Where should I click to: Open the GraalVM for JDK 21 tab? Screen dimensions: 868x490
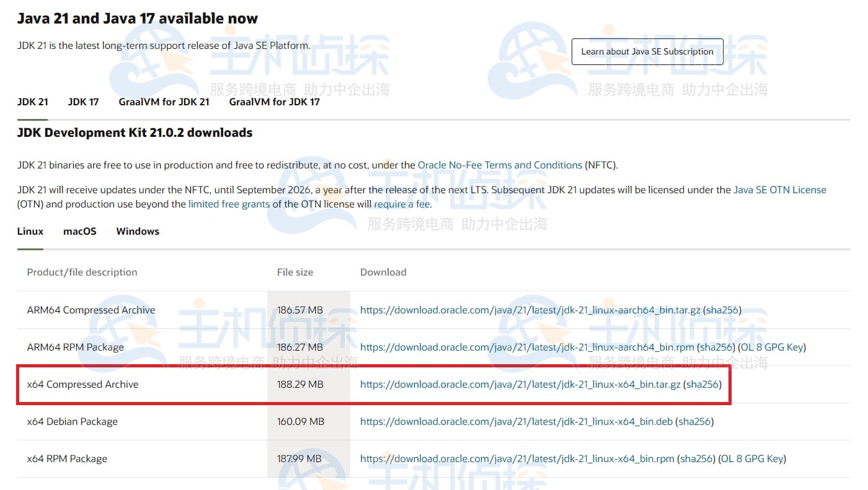click(x=164, y=102)
